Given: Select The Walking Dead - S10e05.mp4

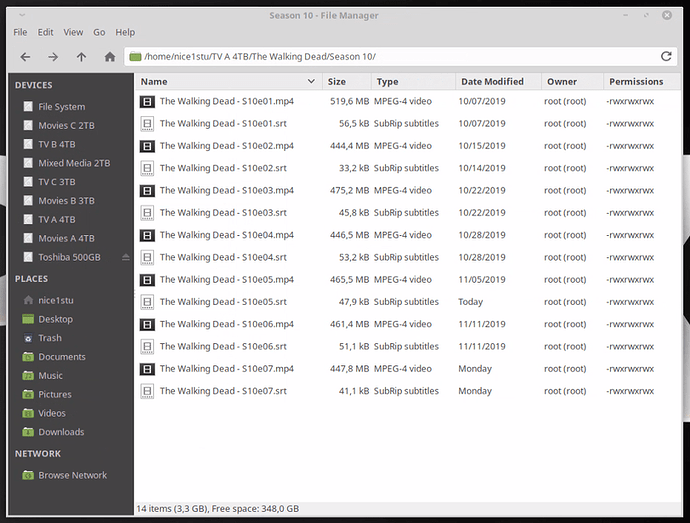Looking at the screenshot, I should 227,280.
